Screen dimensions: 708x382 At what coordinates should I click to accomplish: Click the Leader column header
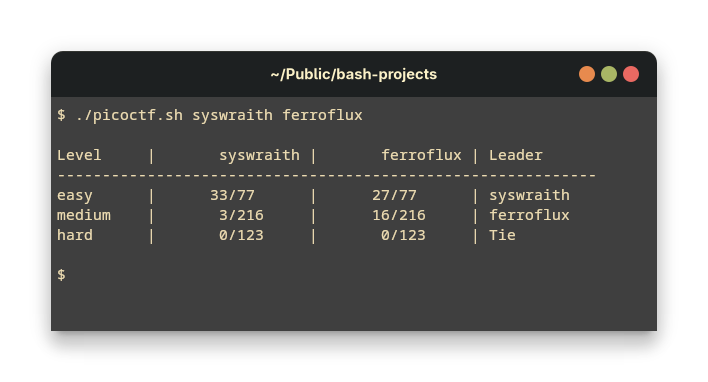[x=516, y=155]
